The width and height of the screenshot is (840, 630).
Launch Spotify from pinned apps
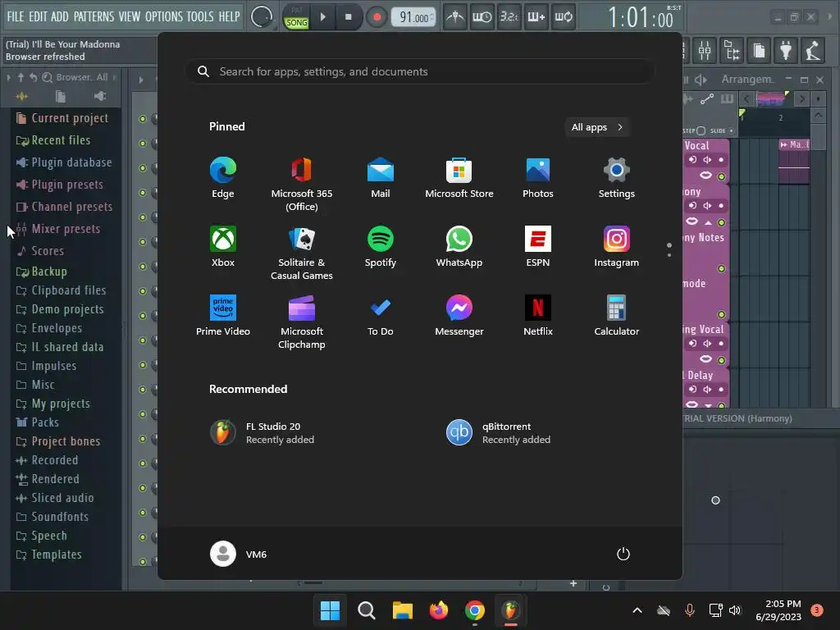coord(381,247)
